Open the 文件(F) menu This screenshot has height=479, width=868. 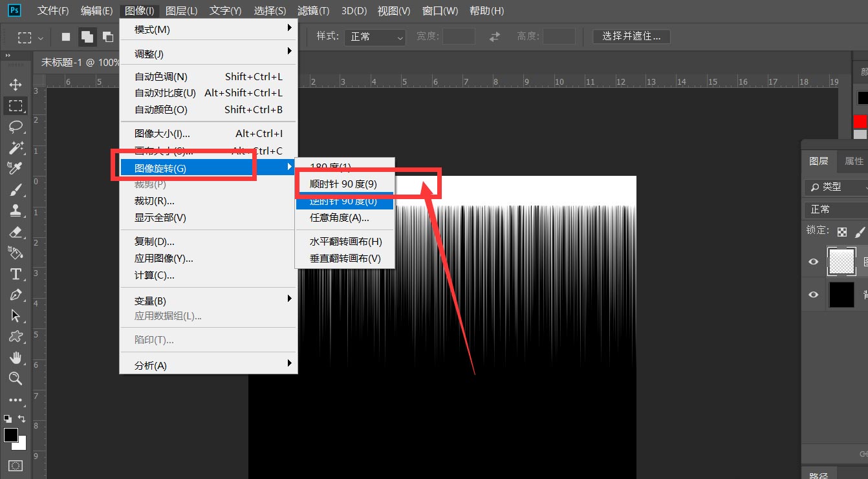coord(53,11)
